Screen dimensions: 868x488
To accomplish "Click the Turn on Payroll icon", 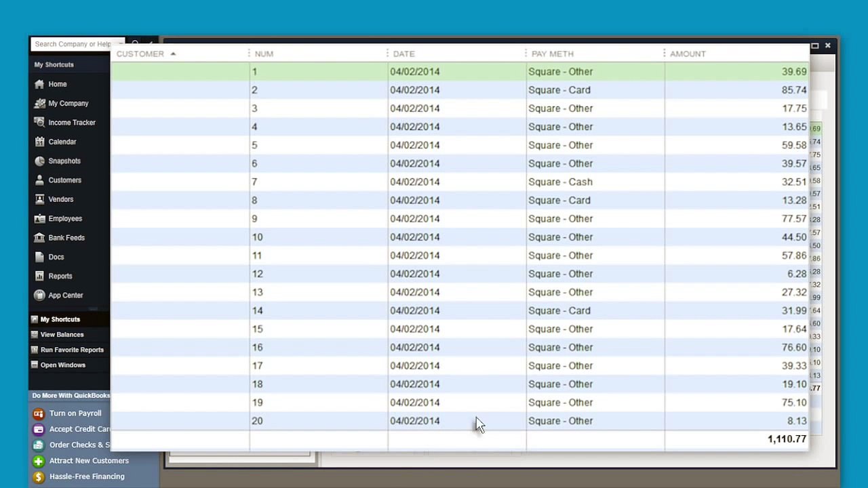I will click(39, 413).
